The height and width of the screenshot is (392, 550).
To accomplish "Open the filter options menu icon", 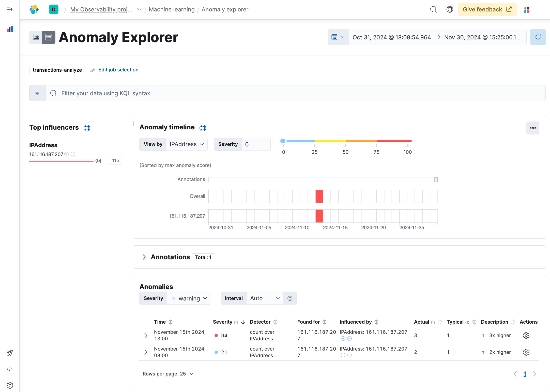I will [x=37, y=93].
